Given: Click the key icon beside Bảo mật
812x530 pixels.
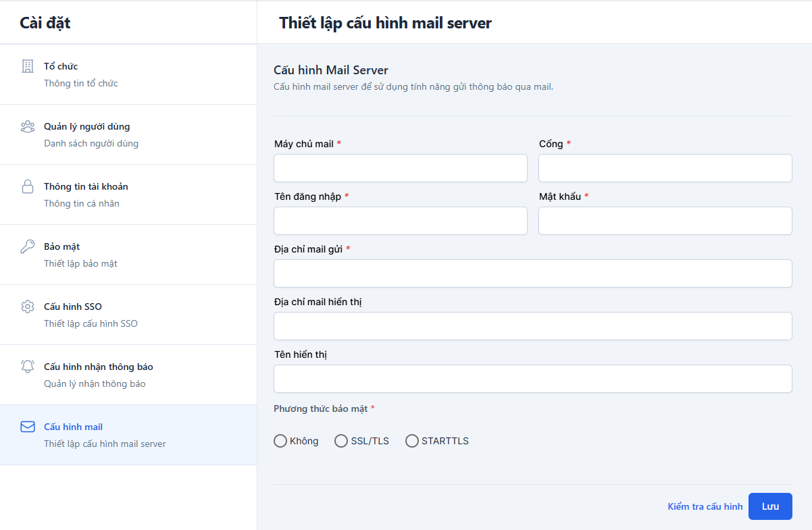Looking at the screenshot, I should [27, 246].
